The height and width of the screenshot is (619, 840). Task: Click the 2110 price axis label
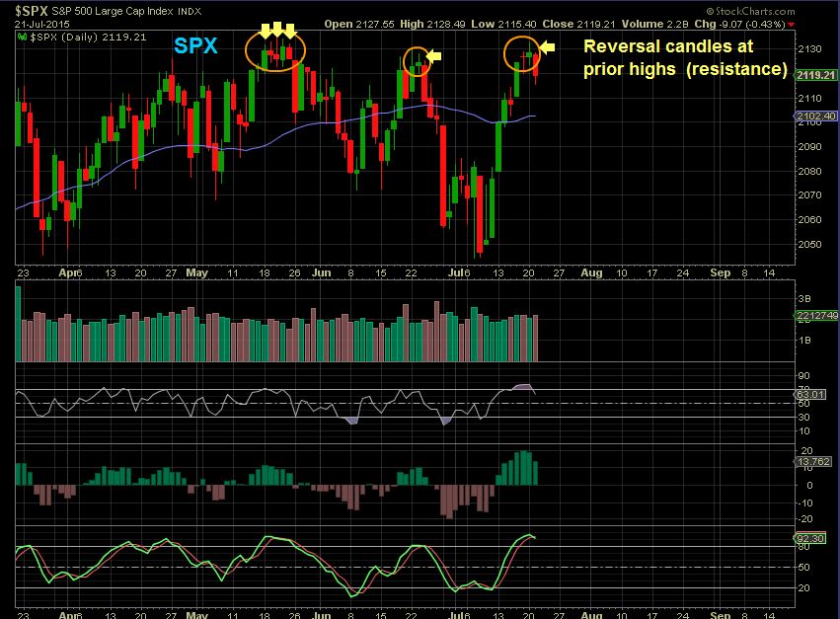[809, 98]
